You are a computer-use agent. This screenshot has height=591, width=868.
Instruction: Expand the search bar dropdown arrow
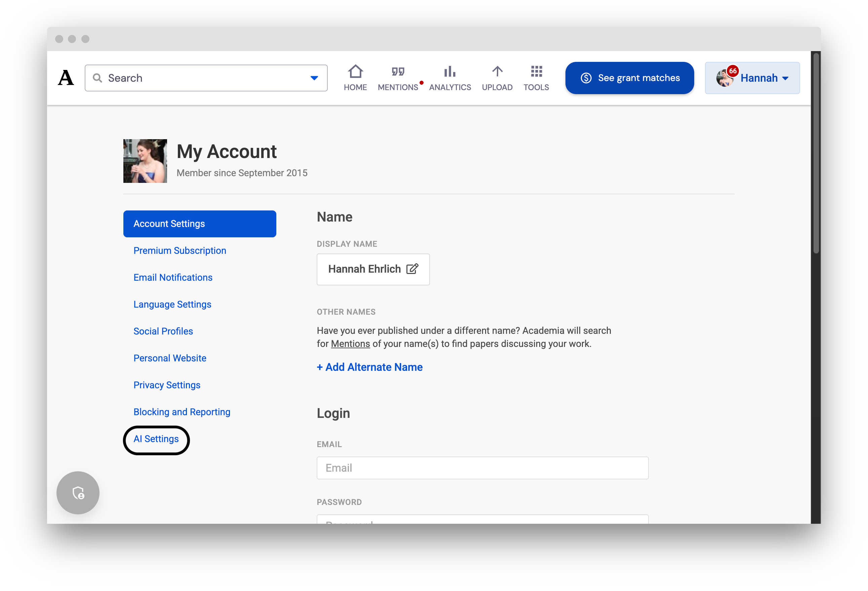click(314, 78)
